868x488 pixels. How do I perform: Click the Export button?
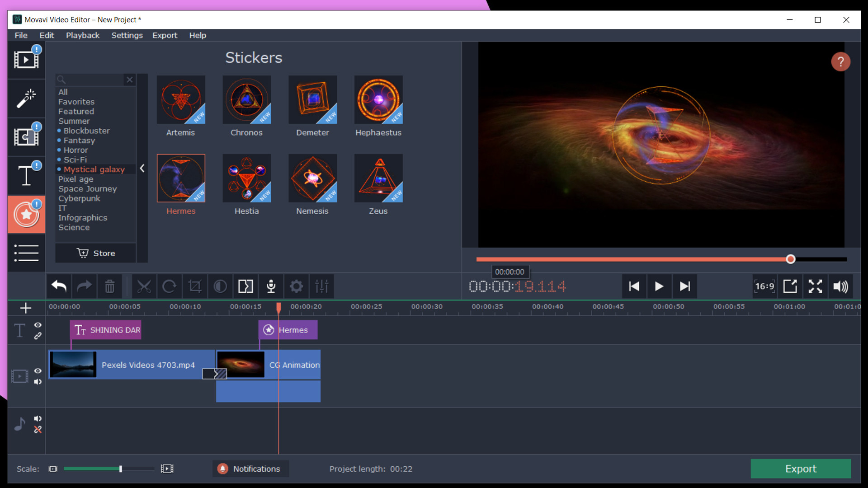click(x=801, y=468)
